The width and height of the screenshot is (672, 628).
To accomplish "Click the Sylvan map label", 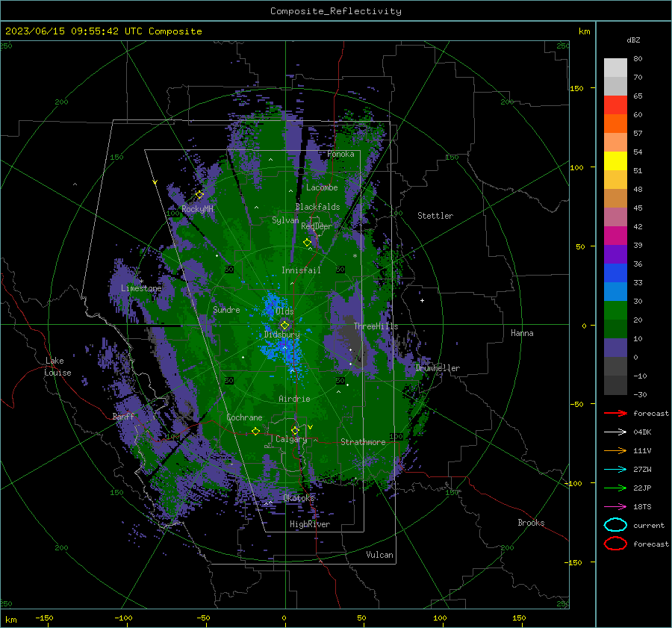I will [x=285, y=220].
